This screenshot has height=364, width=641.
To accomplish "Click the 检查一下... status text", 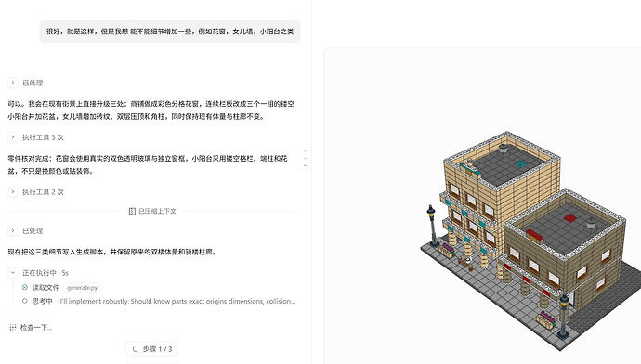I will [x=36, y=327].
